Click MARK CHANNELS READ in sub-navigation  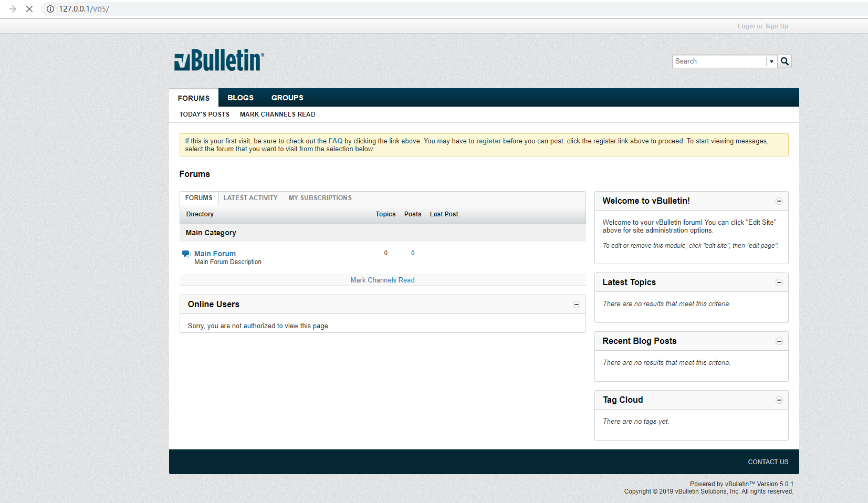coord(278,114)
